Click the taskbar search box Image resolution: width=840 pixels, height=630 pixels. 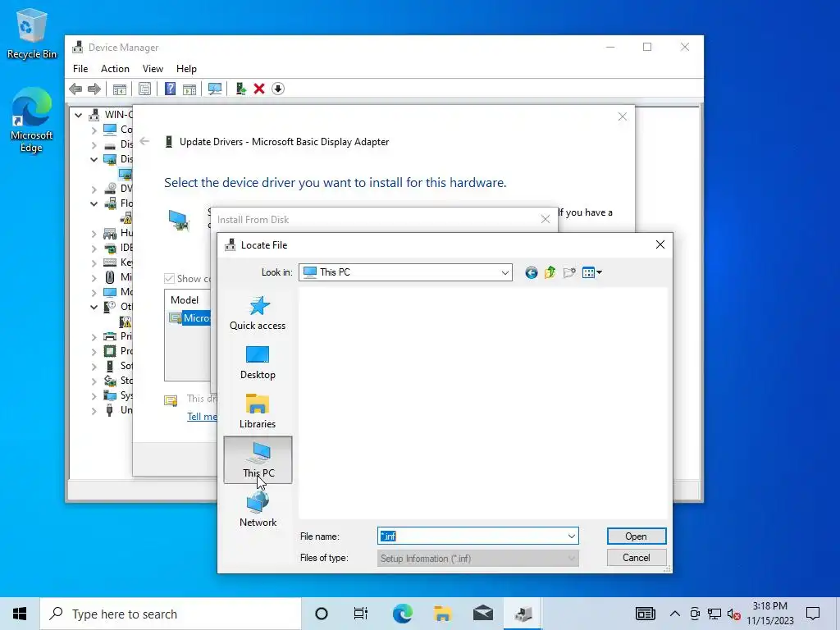[171, 614]
